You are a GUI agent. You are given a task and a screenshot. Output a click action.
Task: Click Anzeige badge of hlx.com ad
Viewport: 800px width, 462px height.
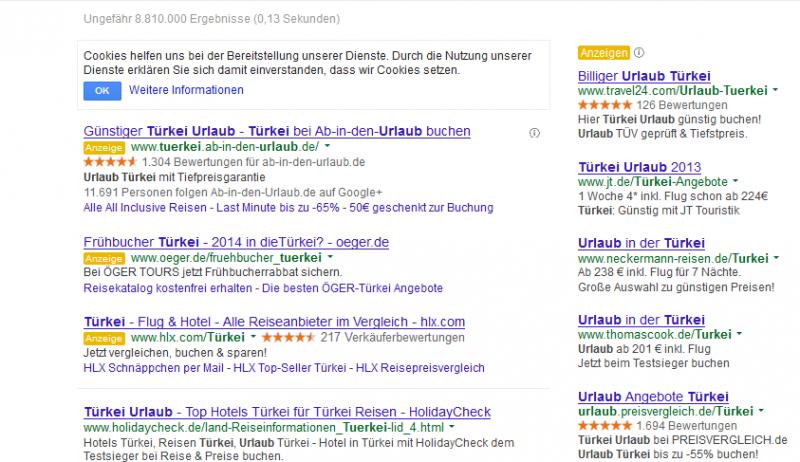point(104,338)
